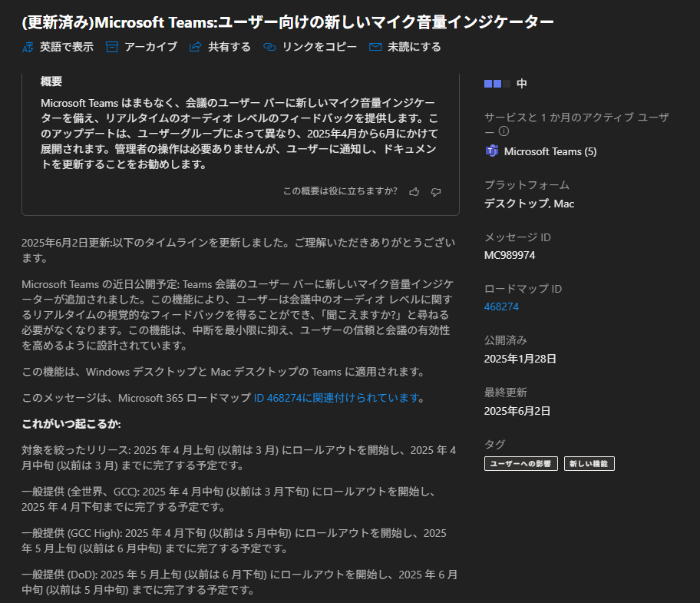Click the 一般提供 (全世界、GCC) rollout paragraph
The width and height of the screenshot is (700, 603).
[x=229, y=499]
